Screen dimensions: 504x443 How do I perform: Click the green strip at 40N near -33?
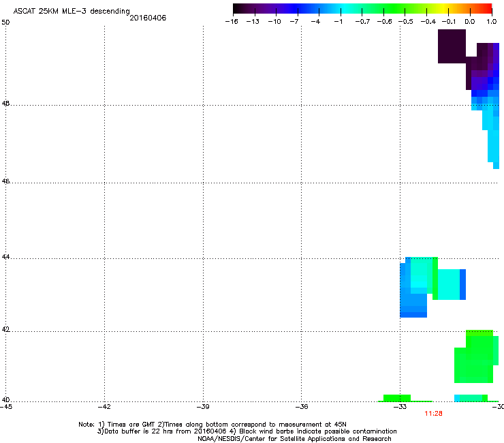397,398
